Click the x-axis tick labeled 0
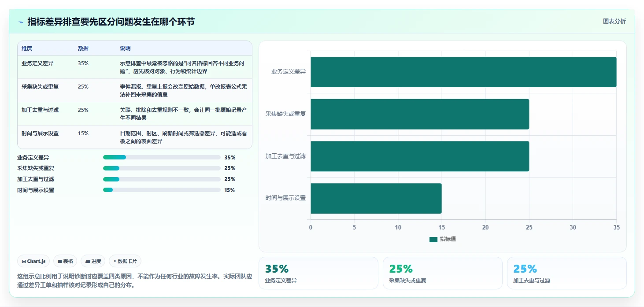 [311, 227]
